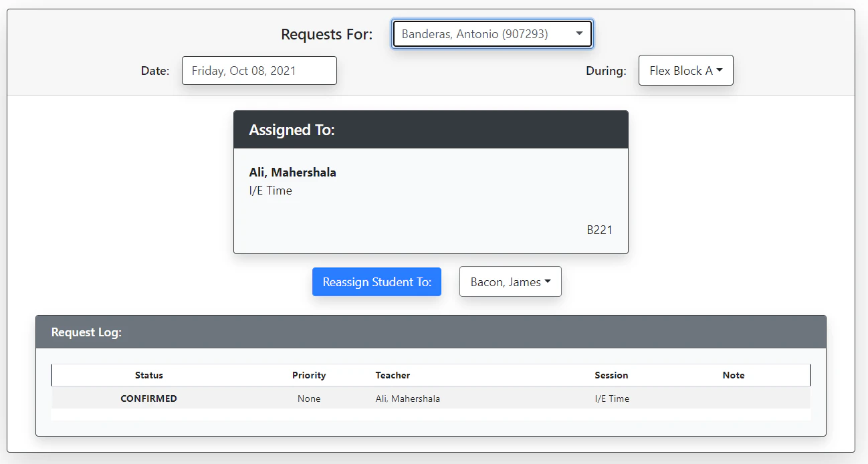
Task: Click the dropdown caret beside student name
Action: coord(579,33)
